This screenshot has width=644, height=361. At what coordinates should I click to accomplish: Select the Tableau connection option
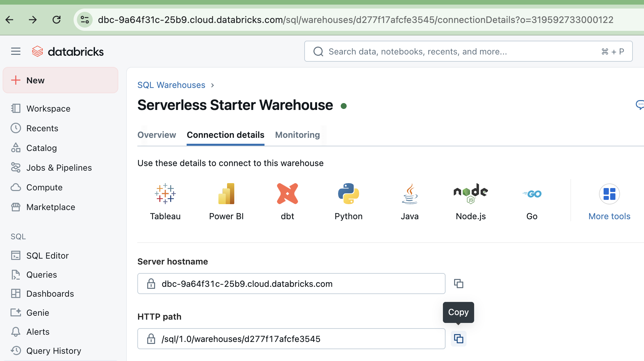tap(165, 200)
